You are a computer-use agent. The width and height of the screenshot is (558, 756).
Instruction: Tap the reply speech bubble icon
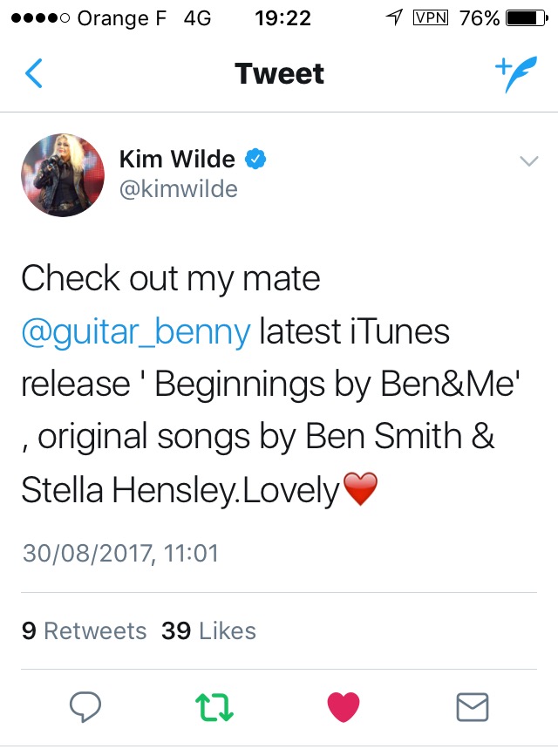click(x=86, y=705)
